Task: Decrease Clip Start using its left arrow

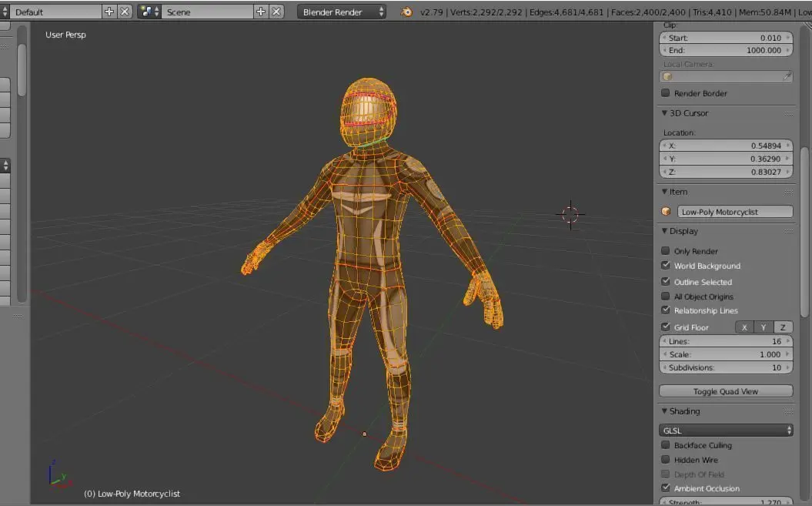Action: 664,38
